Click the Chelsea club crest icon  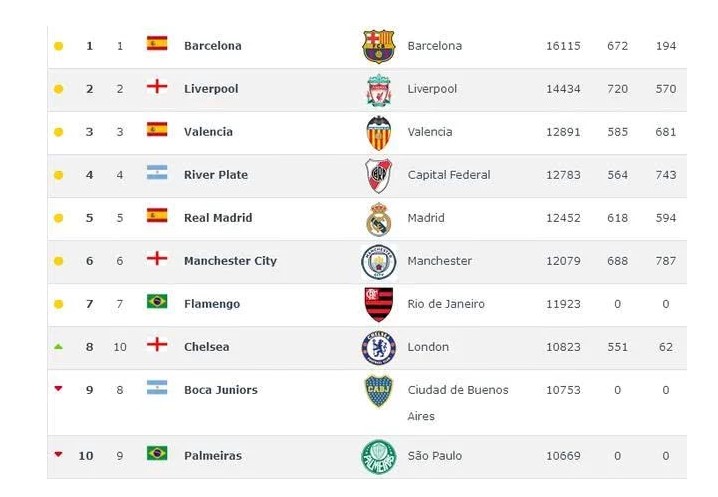(x=378, y=347)
